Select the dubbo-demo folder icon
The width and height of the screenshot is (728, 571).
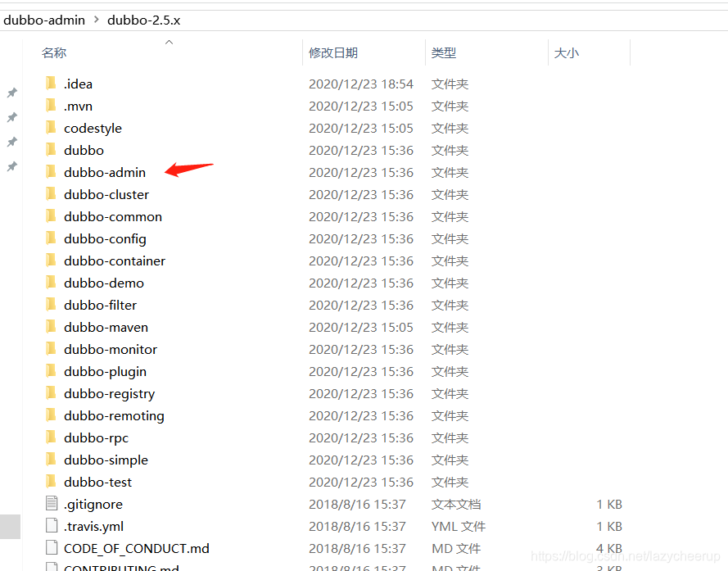(x=51, y=283)
